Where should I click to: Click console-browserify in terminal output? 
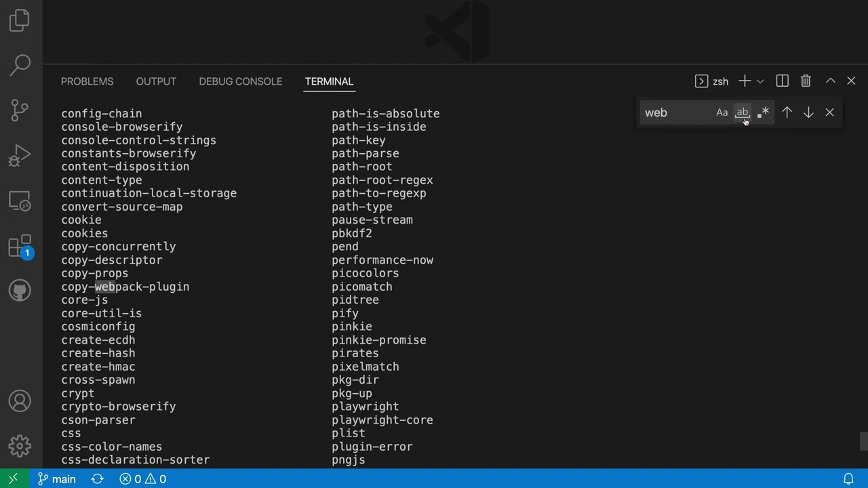pyautogui.click(x=122, y=127)
